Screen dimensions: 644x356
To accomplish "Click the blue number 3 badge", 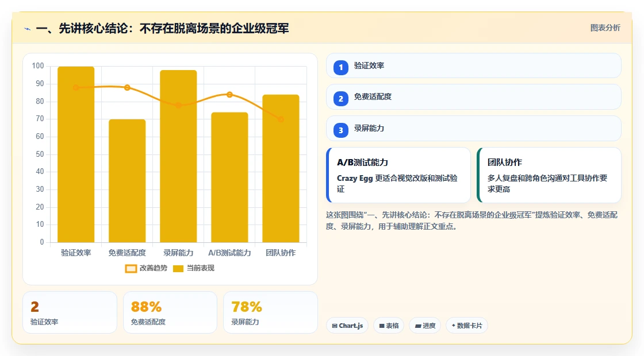I will coord(340,130).
